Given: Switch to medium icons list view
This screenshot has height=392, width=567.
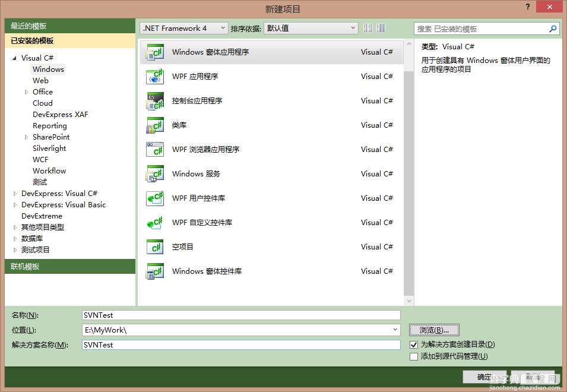Looking at the screenshot, I should coord(381,28).
